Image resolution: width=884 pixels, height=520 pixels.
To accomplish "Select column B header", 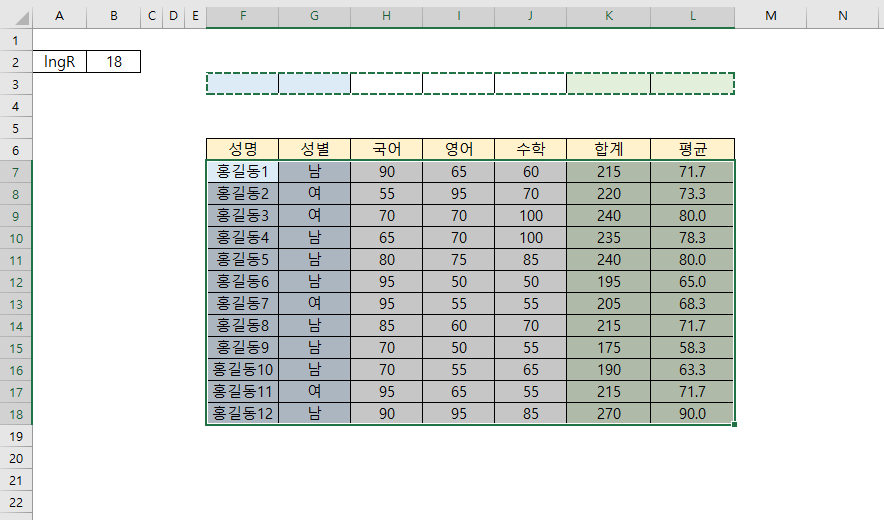I will click(114, 16).
